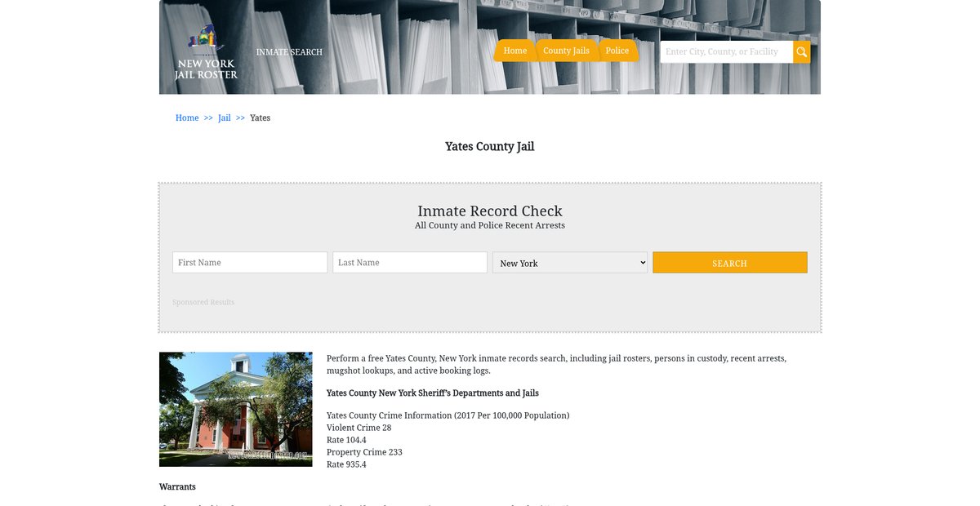Click the New York Jail Roster logo
980x506 pixels.
(x=206, y=52)
